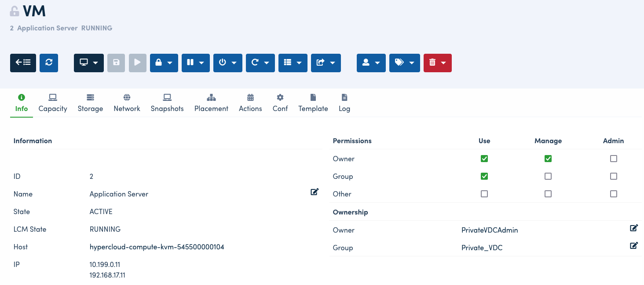The height and width of the screenshot is (285, 644).
Task: Switch to the Storage tab
Action: pyautogui.click(x=90, y=103)
